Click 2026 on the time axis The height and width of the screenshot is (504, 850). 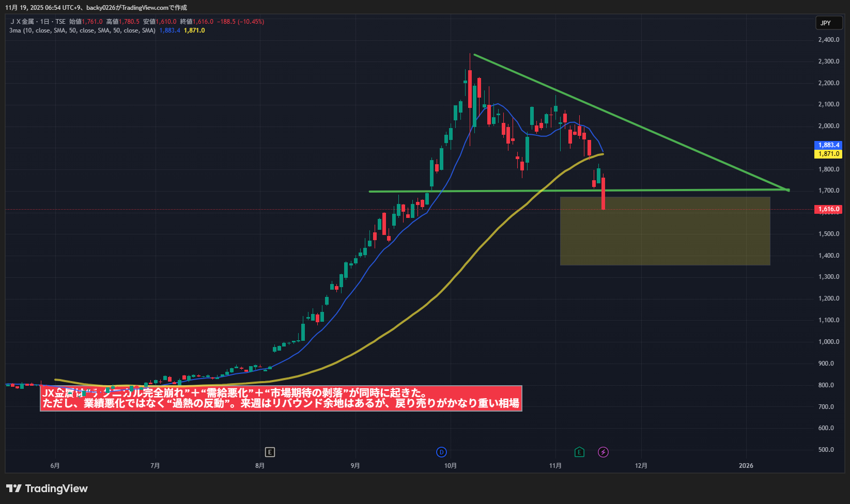pyautogui.click(x=746, y=466)
